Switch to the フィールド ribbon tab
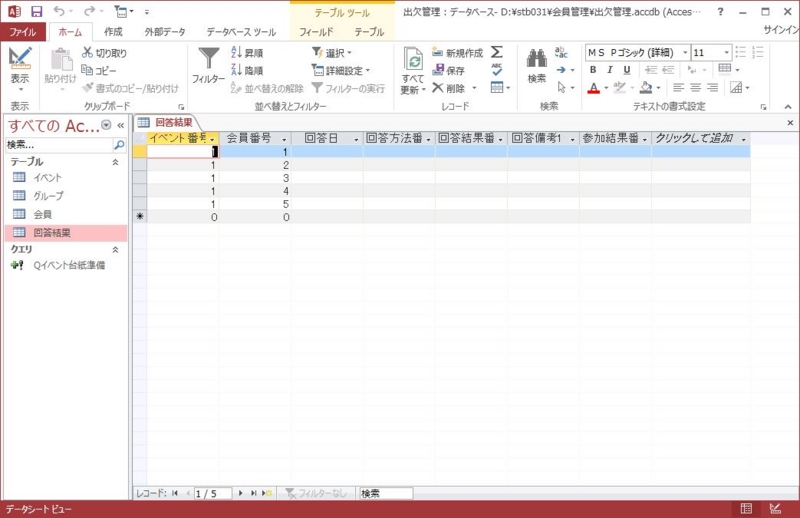The image size is (800, 518). coord(316,32)
